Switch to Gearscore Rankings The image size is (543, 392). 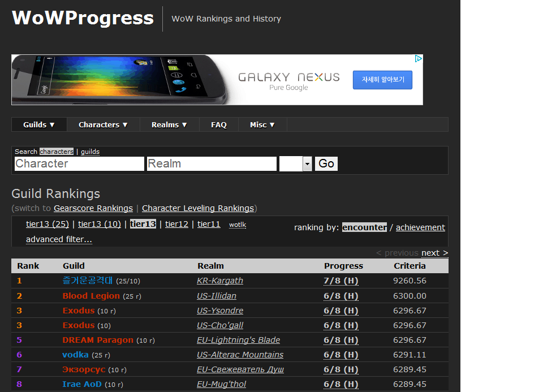(93, 208)
